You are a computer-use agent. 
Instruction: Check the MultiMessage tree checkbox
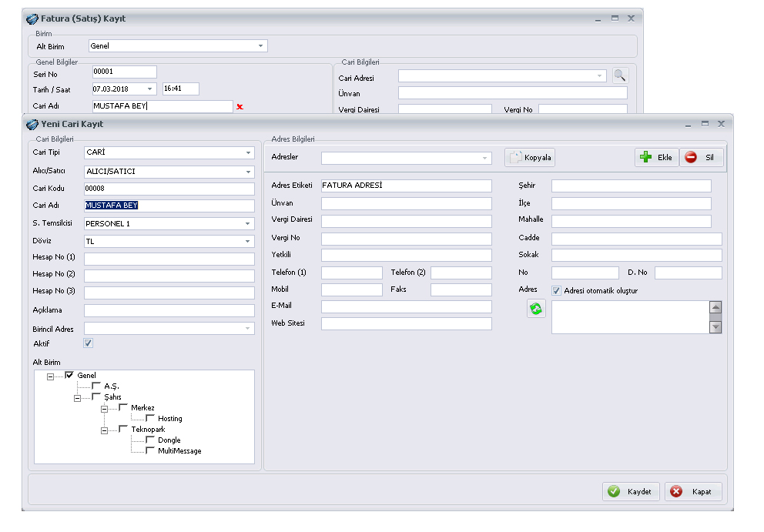(x=150, y=450)
